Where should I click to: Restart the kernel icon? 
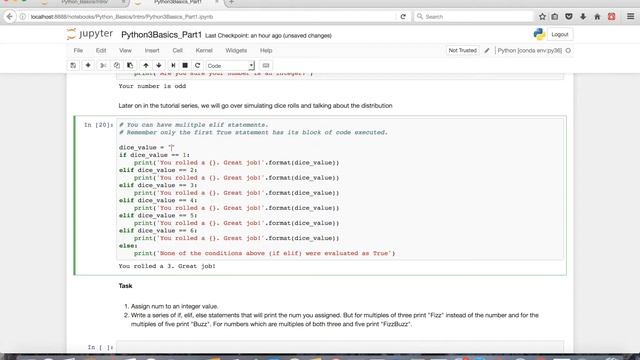[x=198, y=65]
